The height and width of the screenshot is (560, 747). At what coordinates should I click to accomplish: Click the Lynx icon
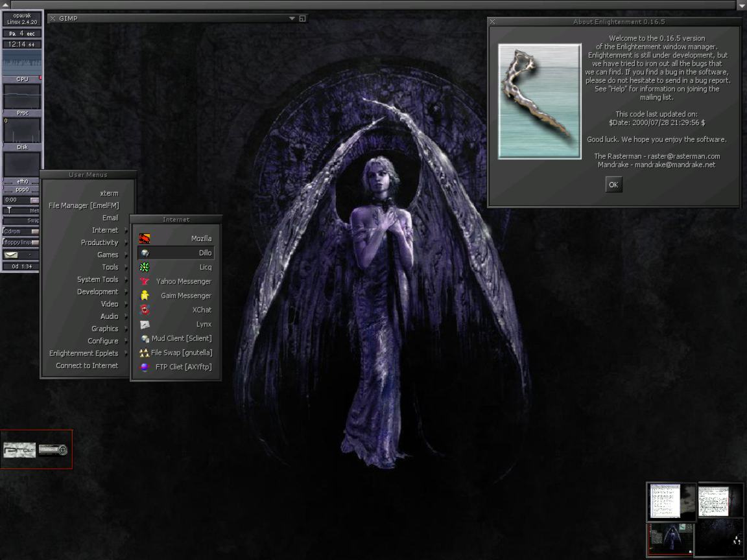click(x=145, y=324)
